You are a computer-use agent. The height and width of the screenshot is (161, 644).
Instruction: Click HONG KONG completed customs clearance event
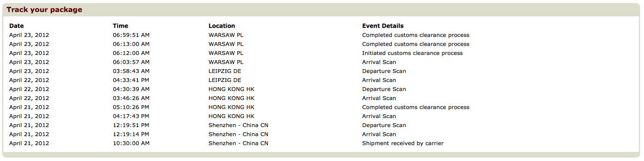(415, 107)
